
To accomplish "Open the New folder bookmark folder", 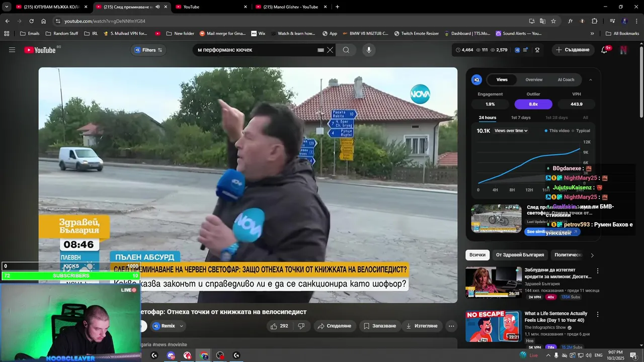I will coord(180,34).
